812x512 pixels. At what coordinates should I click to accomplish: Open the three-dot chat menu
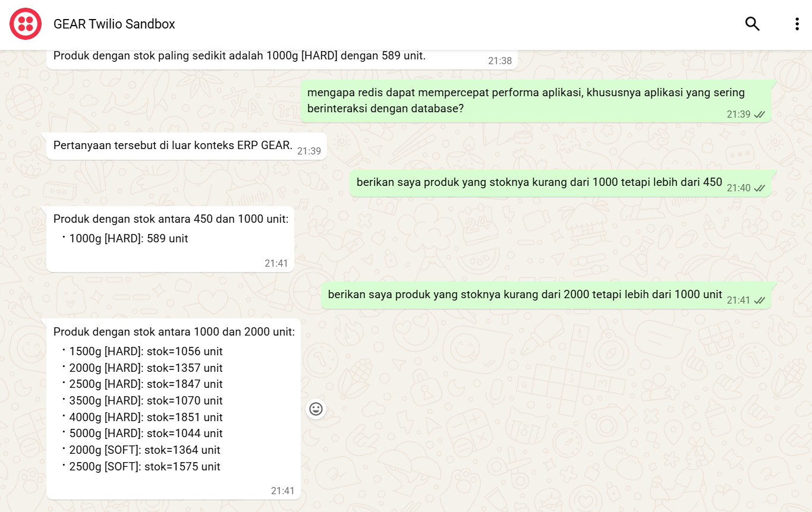pyautogui.click(x=797, y=24)
